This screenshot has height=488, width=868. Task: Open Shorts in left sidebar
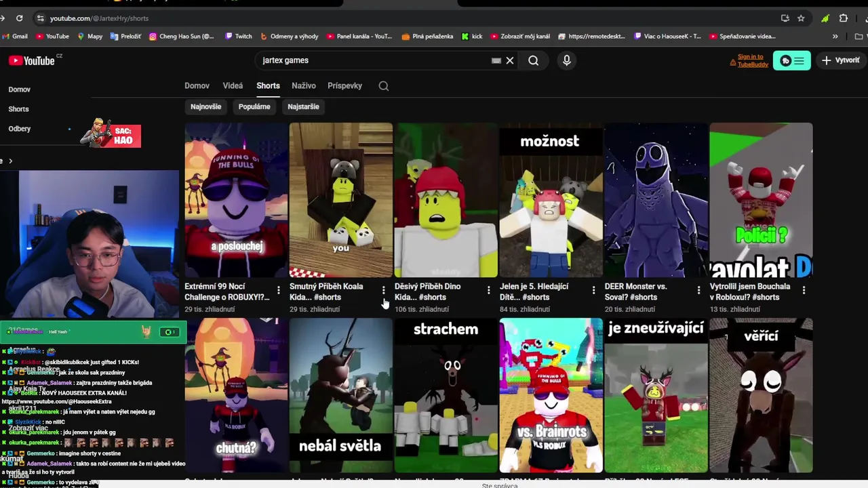pyautogui.click(x=18, y=109)
